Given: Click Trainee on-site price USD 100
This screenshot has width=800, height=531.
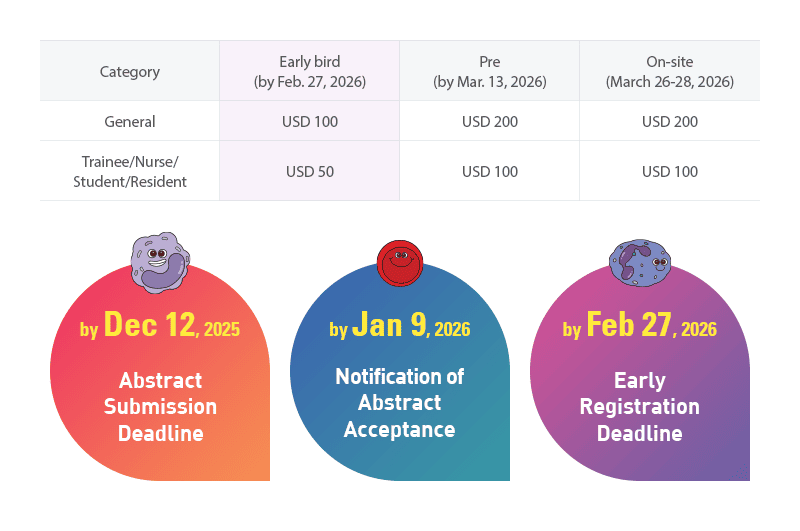Looking at the screenshot, I should [669, 171].
